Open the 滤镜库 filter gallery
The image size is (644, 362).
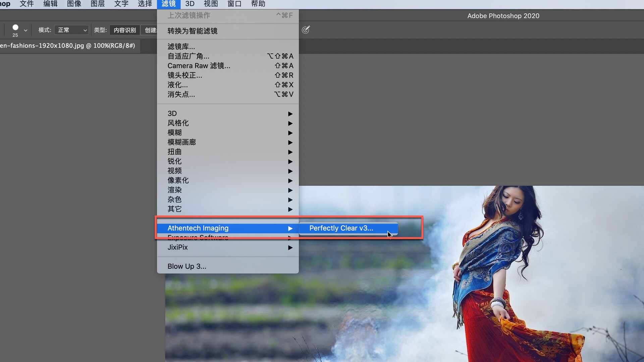tap(181, 47)
